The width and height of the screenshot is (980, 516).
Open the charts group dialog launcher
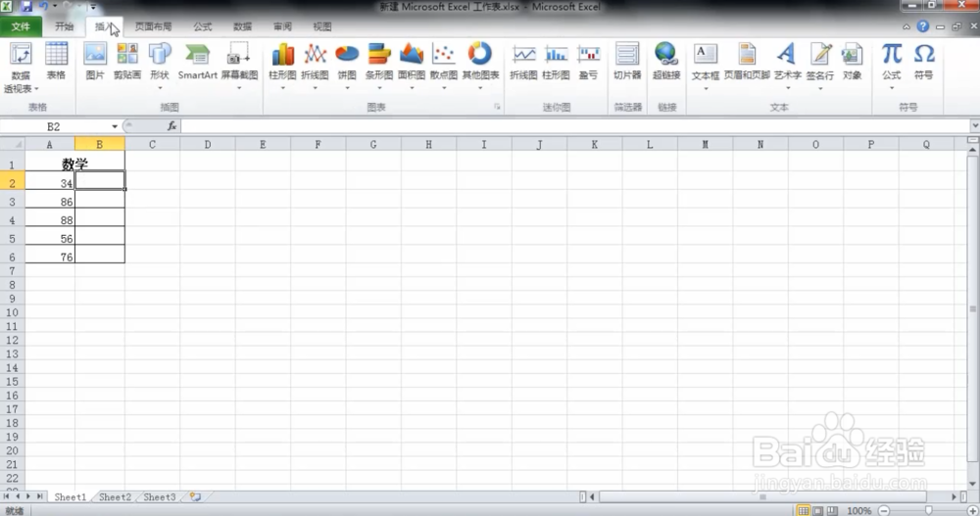coord(498,107)
